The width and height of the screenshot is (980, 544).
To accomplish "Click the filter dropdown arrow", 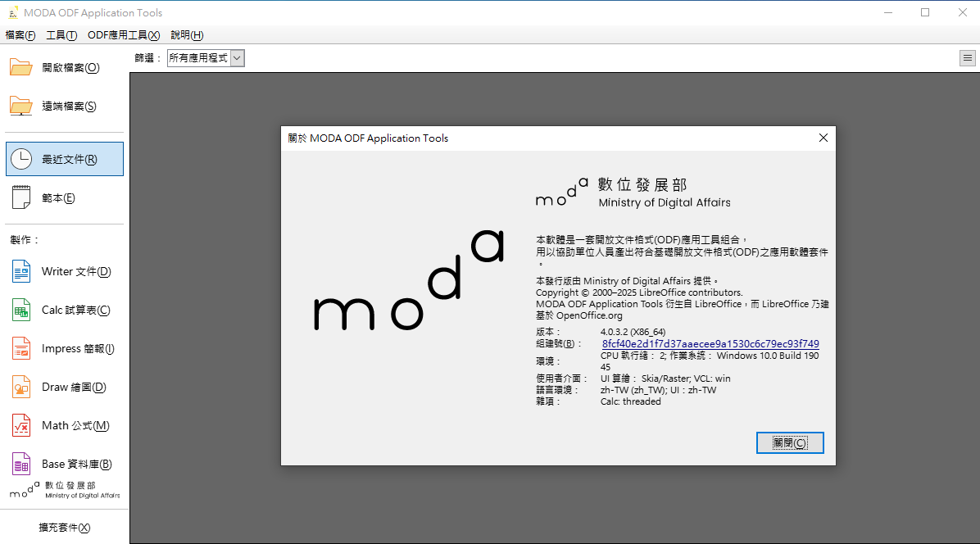I will pyautogui.click(x=237, y=58).
